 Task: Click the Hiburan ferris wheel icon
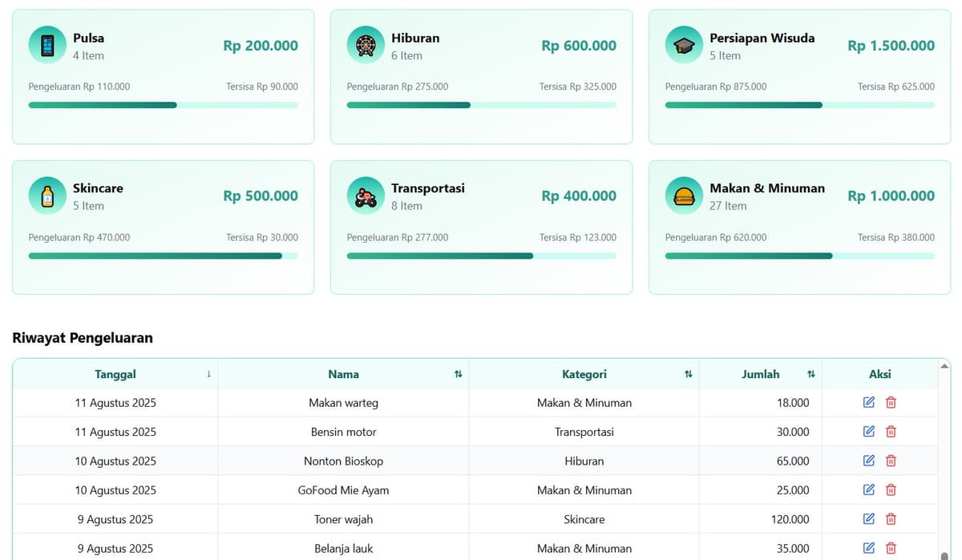366,45
